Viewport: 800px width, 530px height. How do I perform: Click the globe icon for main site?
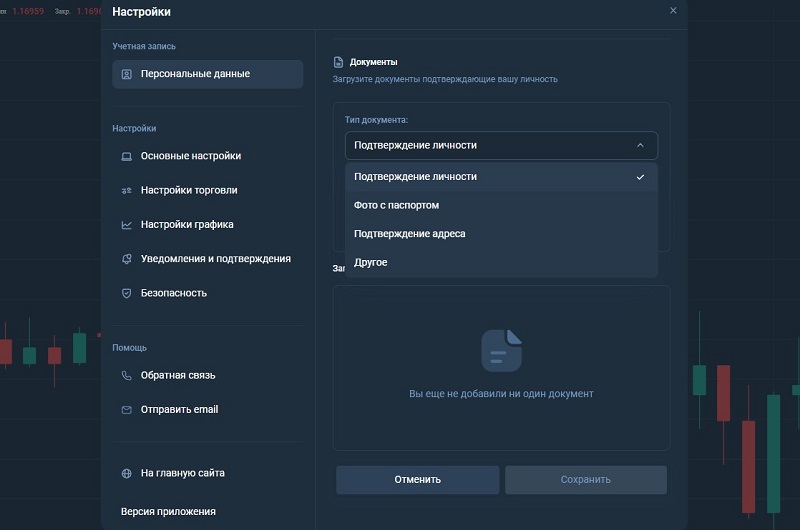pyautogui.click(x=127, y=473)
